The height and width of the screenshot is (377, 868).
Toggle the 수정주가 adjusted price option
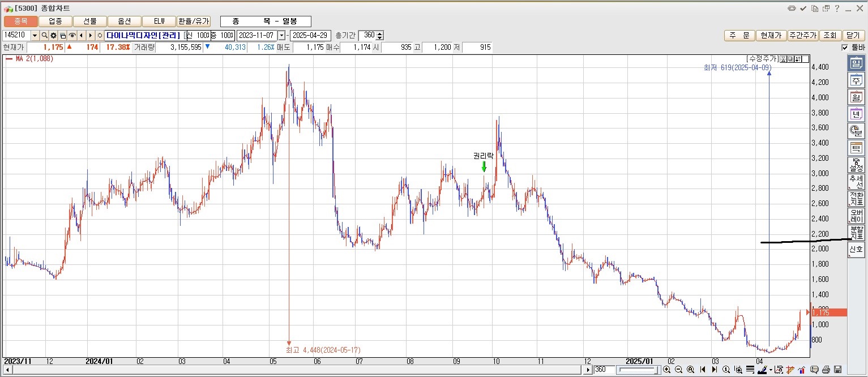762,58
